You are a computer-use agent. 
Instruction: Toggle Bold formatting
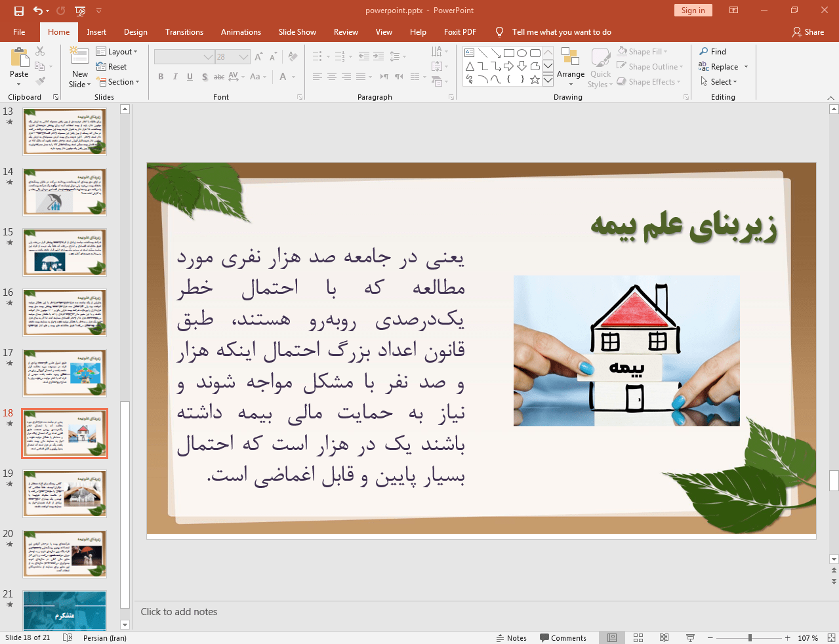[x=161, y=77]
